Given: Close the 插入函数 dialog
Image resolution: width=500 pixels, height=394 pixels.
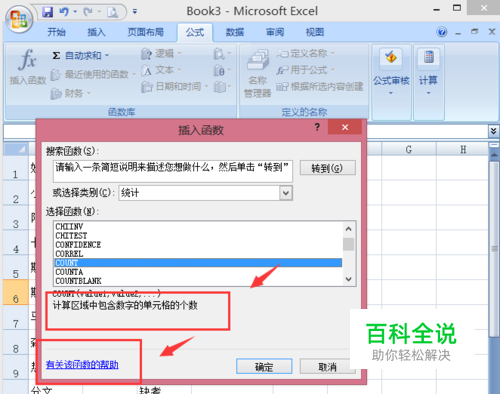Looking at the screenshot, I should coord(345,127).
